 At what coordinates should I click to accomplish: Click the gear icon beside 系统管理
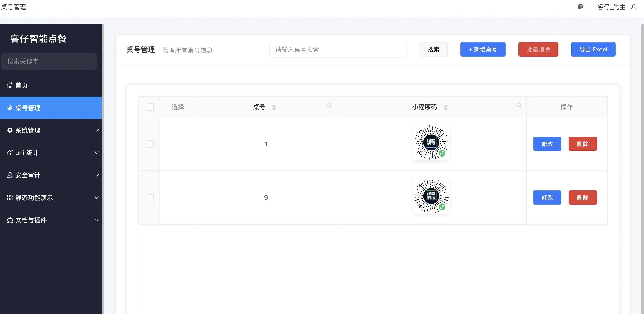point(10,130)
